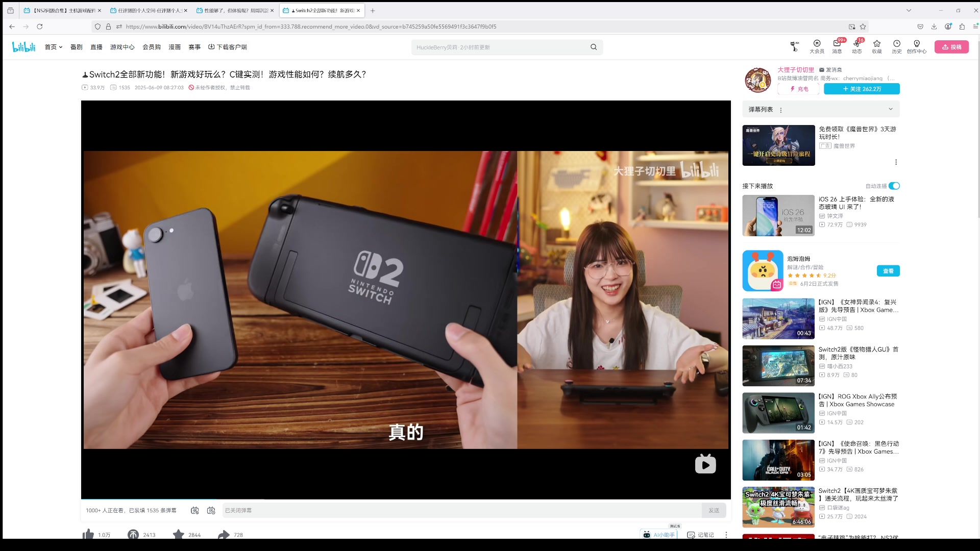Open iOS 26 上手体验 video thumbnail
This screenshot has width=980, height=551.
pos(778,215)
